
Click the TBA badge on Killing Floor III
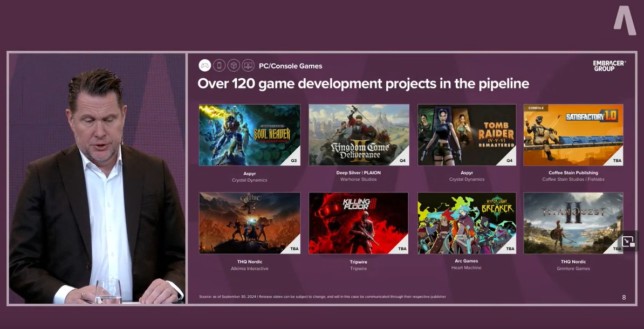402,249
